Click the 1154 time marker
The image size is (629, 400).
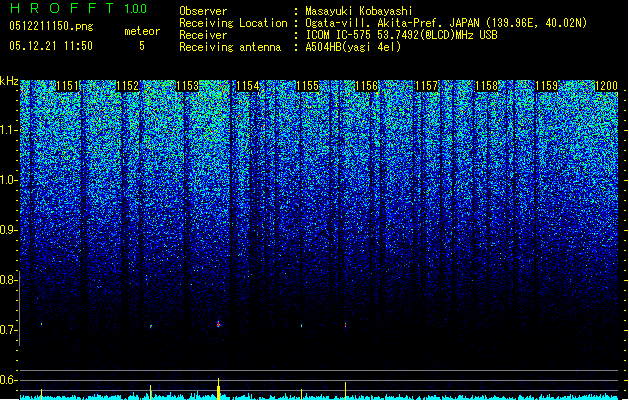pos(248,86)
